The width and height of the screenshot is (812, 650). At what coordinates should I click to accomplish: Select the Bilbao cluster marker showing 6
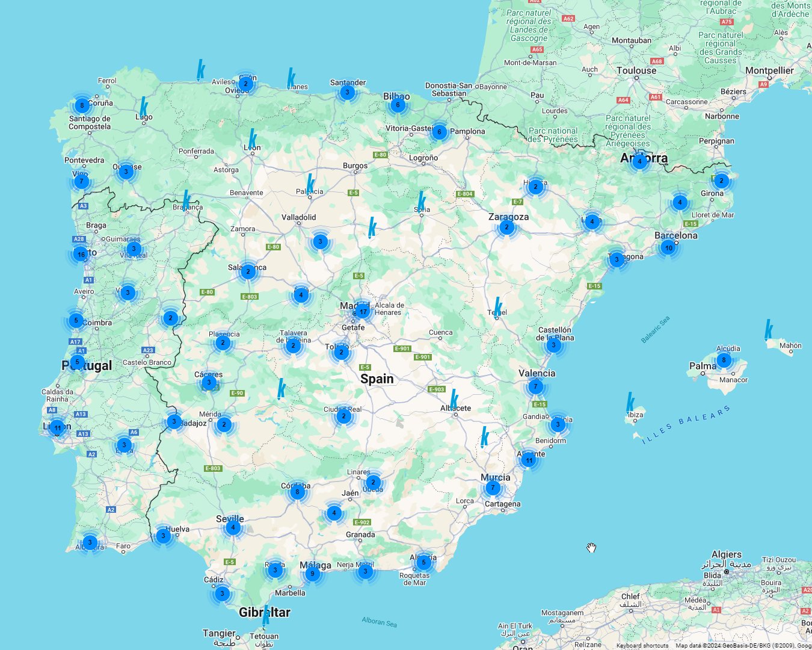398,104
